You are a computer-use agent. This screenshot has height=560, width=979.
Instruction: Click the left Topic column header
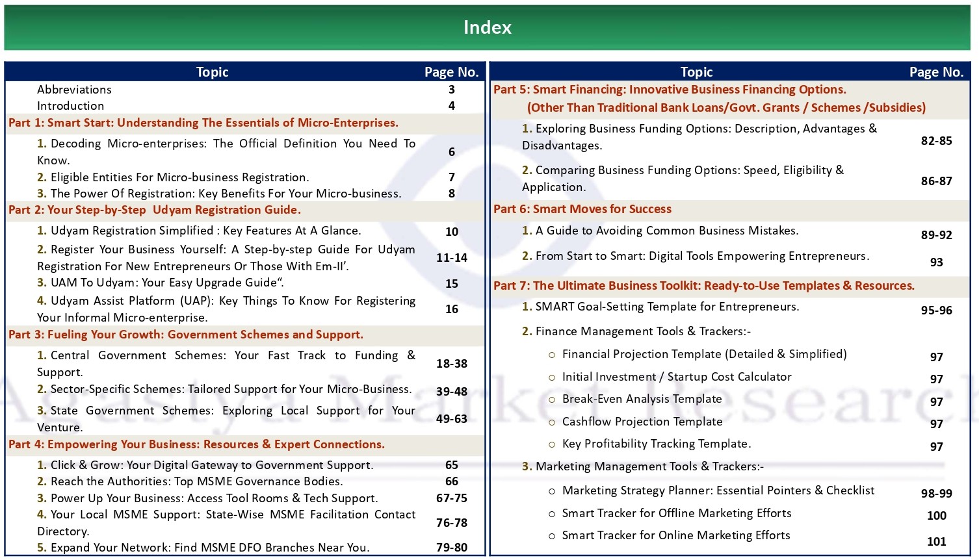click(212, 71)
